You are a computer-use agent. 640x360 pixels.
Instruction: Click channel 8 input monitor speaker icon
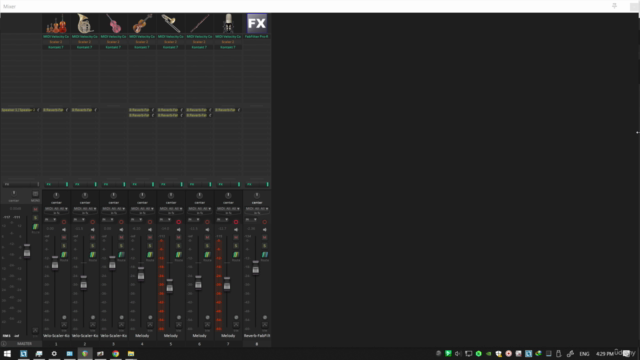pos(264,229)
